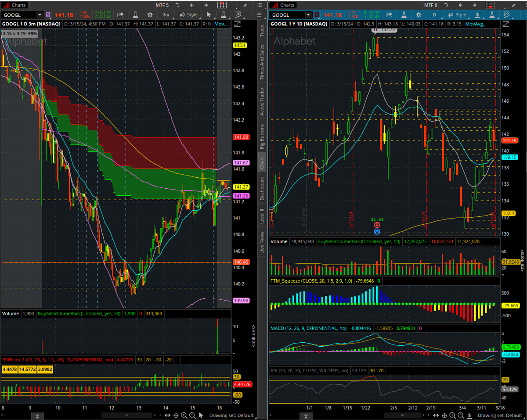
Task: Click the RSIHisto_1 study title
Action: click(x=57, y=359)
